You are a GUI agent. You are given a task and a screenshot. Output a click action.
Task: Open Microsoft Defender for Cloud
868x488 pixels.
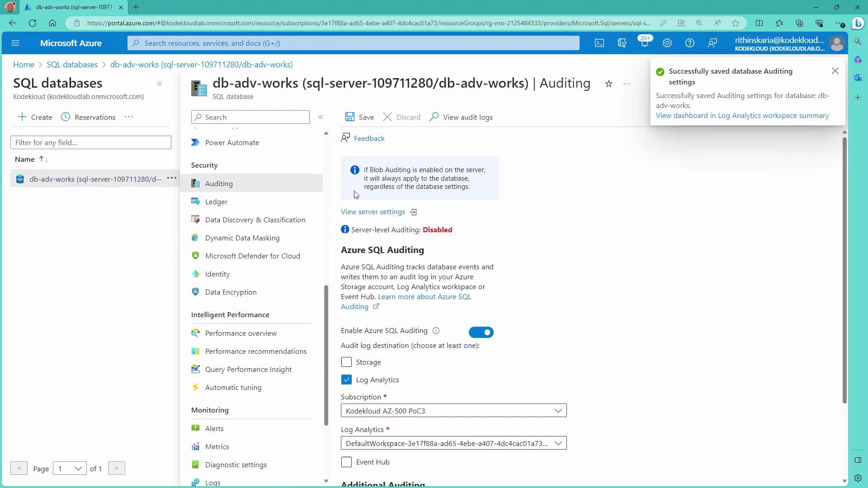point(252,255)
